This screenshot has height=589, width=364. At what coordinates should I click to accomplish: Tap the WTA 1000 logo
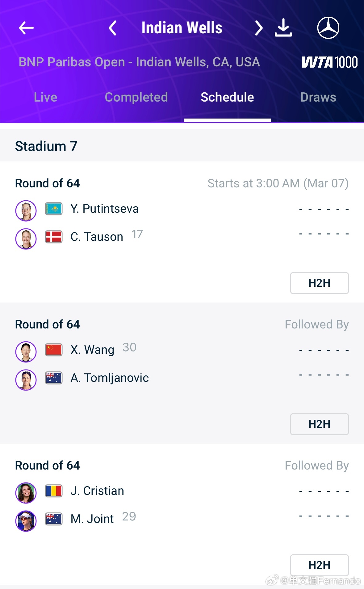(x=329, y=62)
